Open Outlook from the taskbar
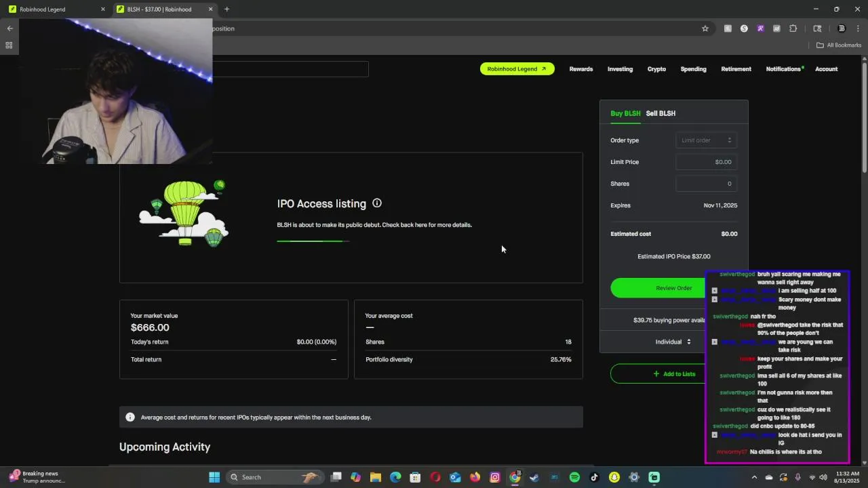 [x=455, y=477]
